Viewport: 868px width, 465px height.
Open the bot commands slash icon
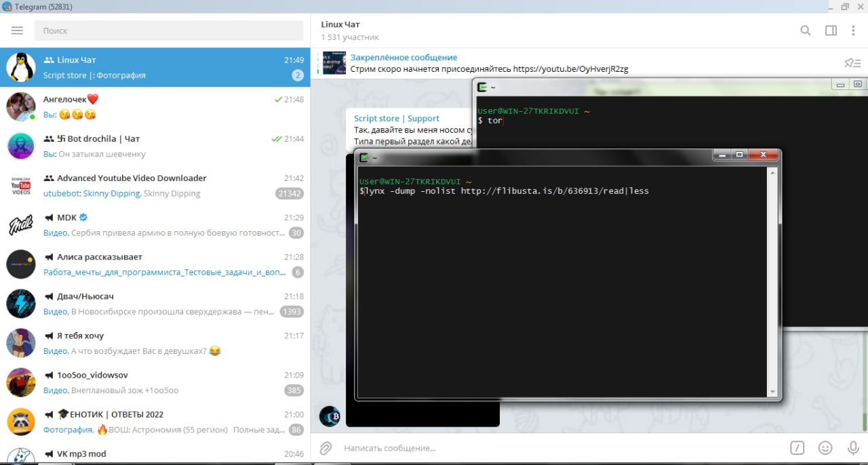pyautogui.click(x=797, y=448)
